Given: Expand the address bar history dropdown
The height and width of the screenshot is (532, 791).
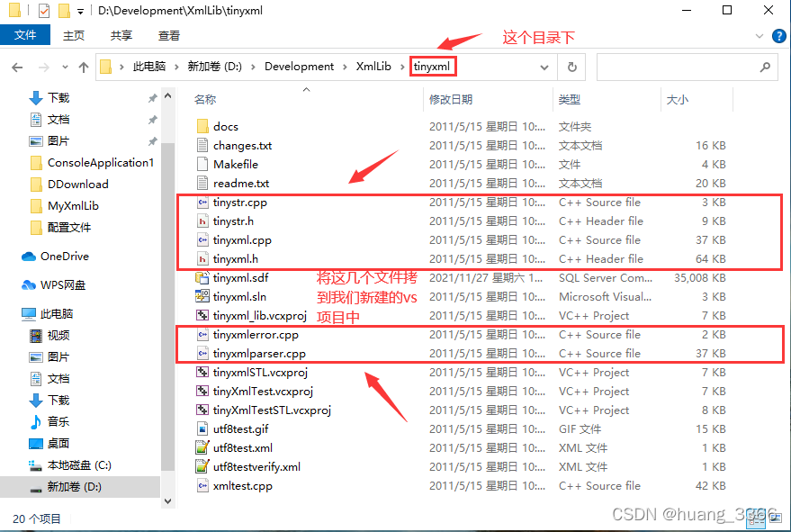Looking at the screenshot, I should pos(544,68).
